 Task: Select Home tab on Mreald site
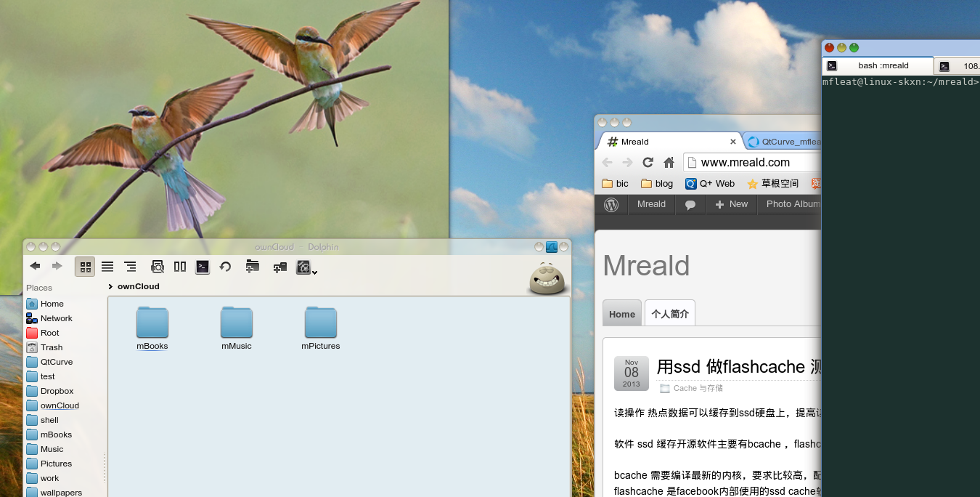click(x=622, y=314)
